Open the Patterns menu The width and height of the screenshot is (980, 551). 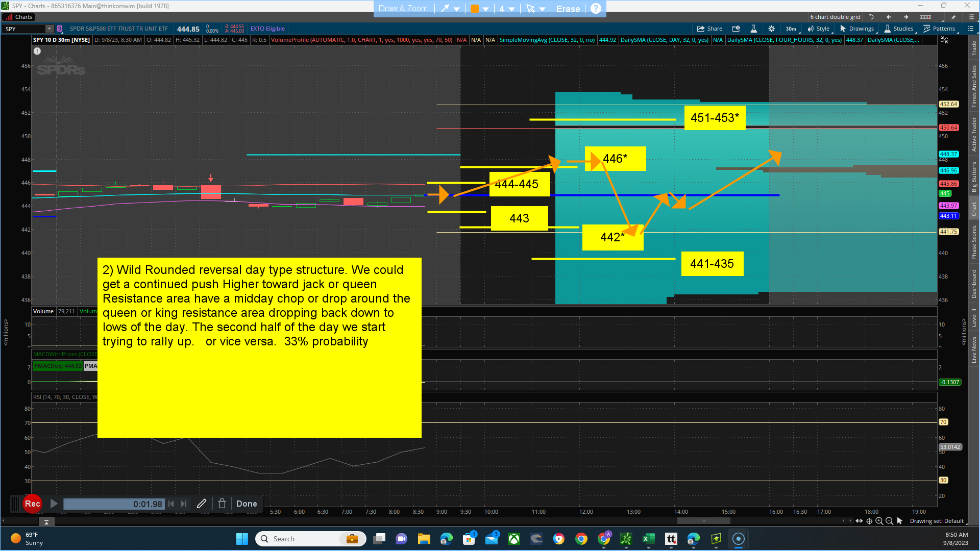pyautogui.click(x=939, y=29)
